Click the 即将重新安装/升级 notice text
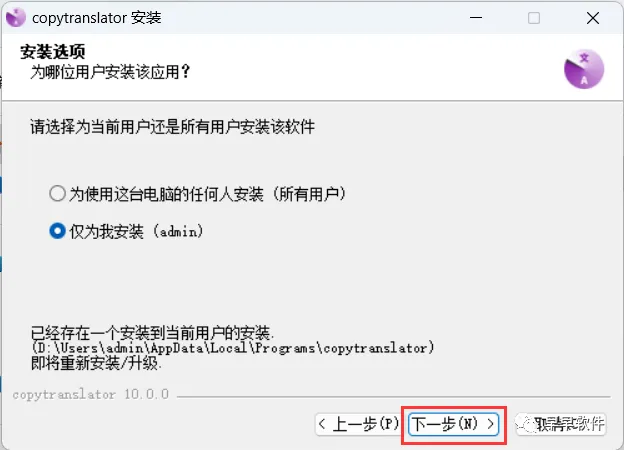Viewport: 624px width, 450px height. point(96,363)
